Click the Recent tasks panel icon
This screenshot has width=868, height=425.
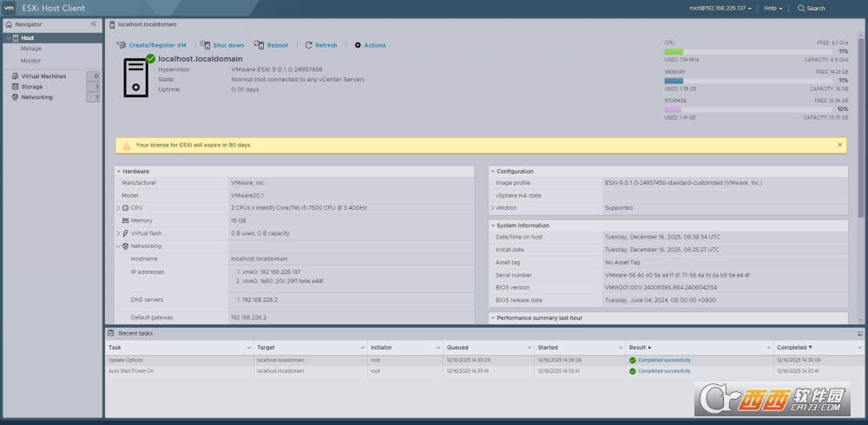coord(111,333)
